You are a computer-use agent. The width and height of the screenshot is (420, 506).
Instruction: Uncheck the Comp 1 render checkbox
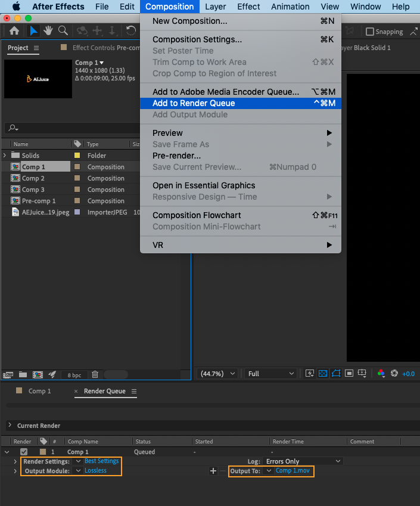24,452
